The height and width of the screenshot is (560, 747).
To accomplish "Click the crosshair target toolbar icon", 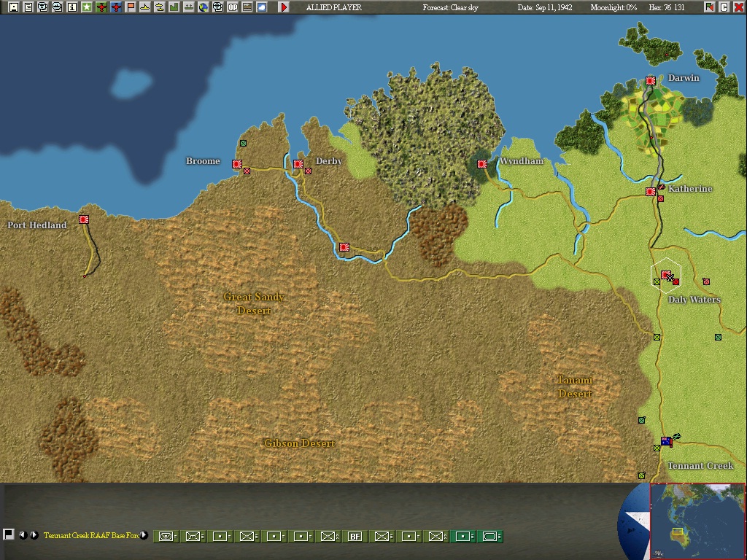I will (217, 7).
